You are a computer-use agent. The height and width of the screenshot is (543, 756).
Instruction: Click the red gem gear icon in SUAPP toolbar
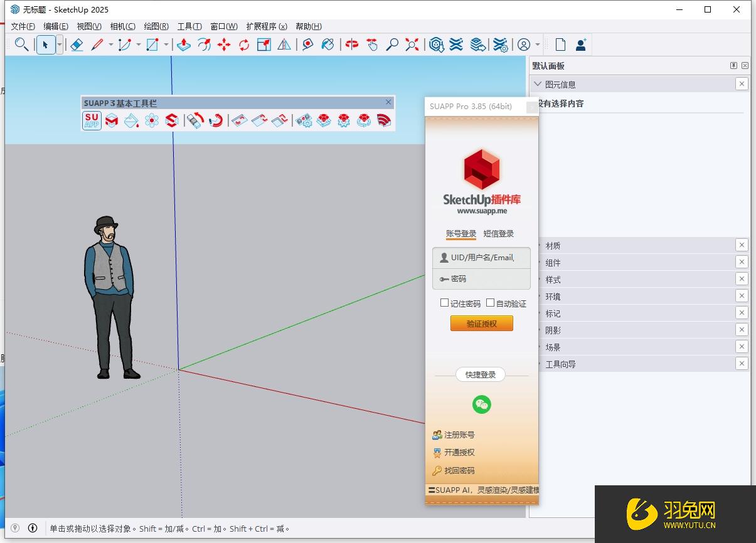[x=344, y=120]
